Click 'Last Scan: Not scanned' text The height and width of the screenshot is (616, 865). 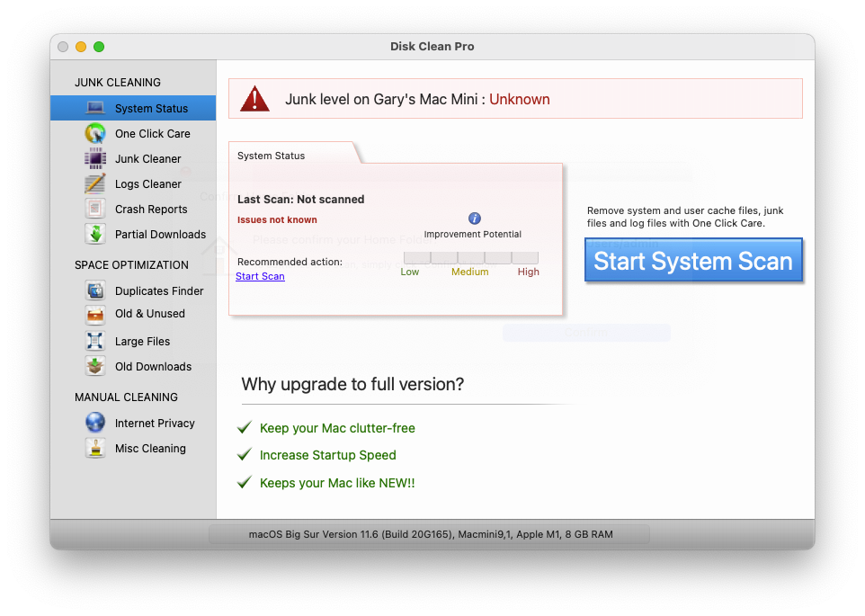tap(300, 199)
